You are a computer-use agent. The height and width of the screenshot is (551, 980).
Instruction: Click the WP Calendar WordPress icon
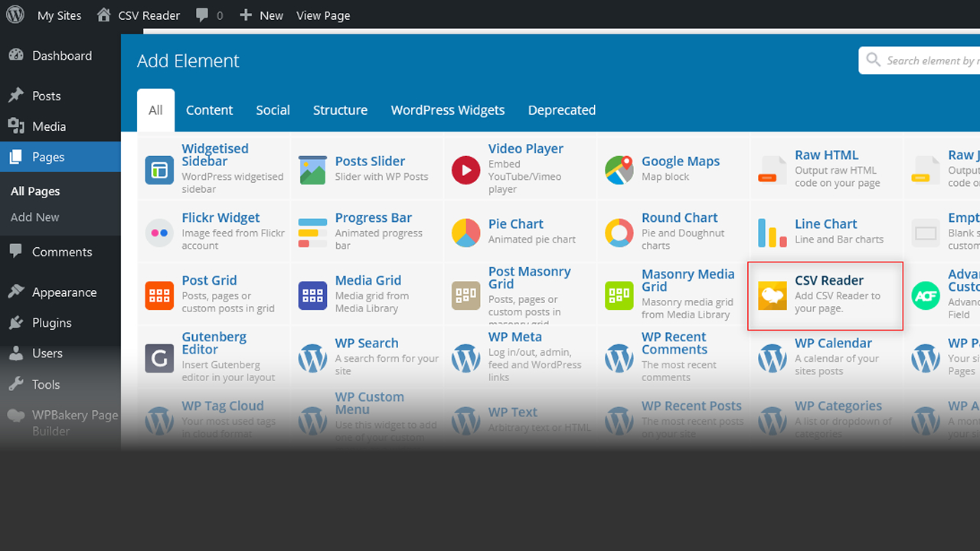(772, 358)
